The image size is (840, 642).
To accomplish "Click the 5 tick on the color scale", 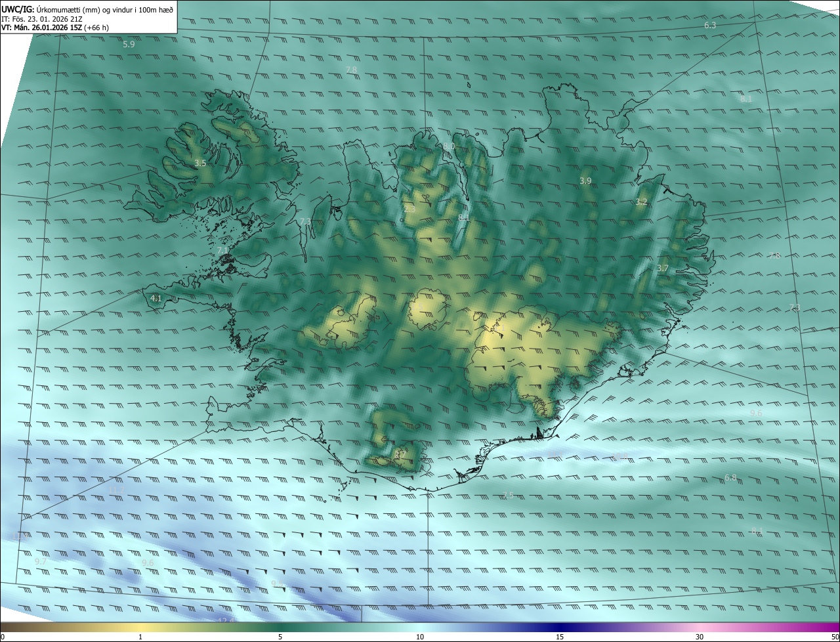I will pyautogui.click(x=280, y=637).
